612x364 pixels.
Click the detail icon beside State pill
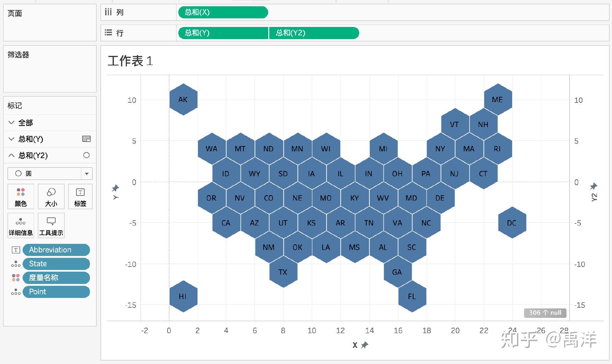click(x=16, y=264)
